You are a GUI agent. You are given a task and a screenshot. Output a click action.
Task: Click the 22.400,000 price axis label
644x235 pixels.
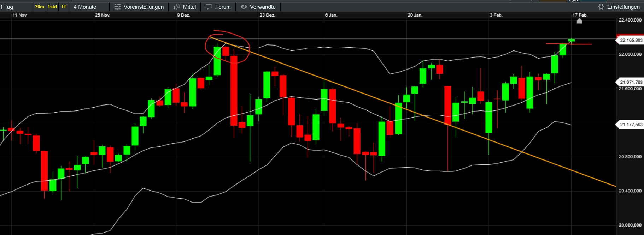point(630,20)
